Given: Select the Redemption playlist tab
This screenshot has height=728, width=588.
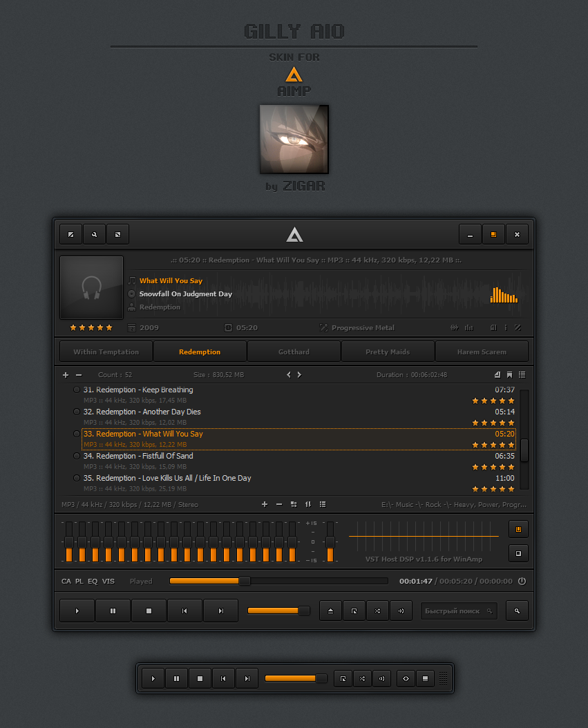Looking at the screenshot, I should [x=200, y=352].
